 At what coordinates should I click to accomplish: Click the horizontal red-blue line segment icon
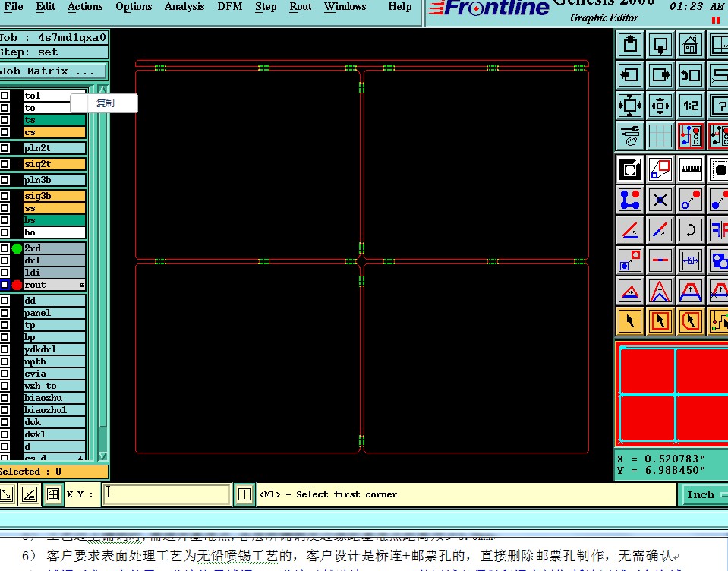[x=660, y=260]
